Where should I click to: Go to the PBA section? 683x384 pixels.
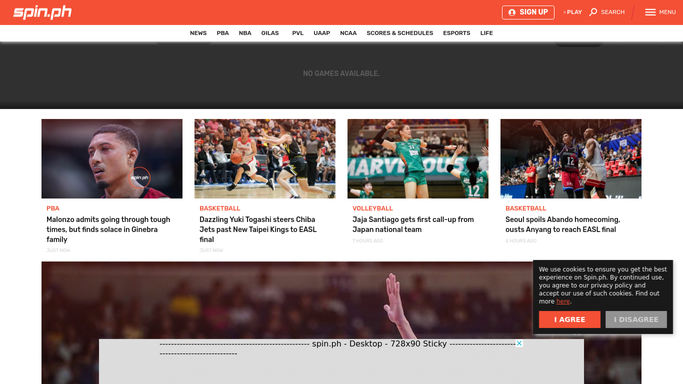point(223,33)
